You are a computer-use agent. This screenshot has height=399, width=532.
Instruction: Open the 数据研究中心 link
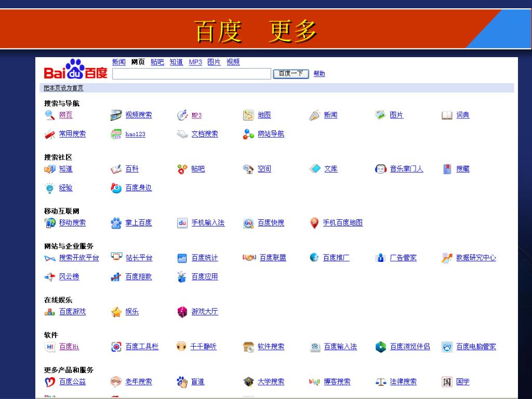click(x=476, y=258)
